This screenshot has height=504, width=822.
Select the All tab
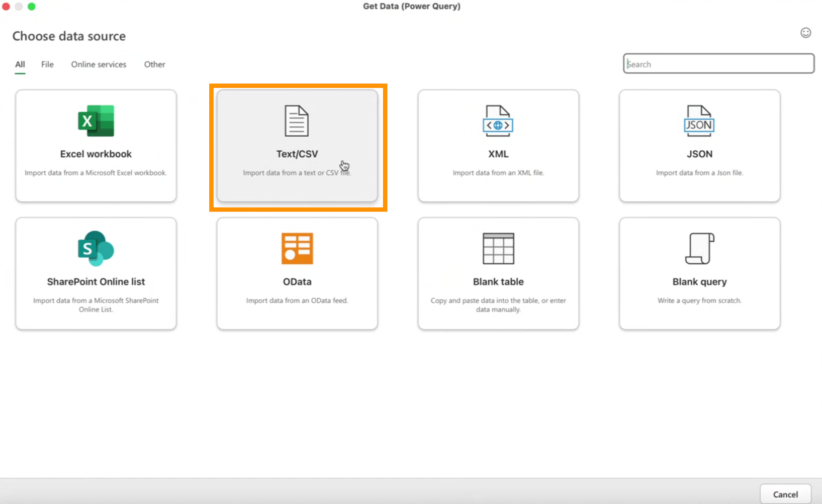(x=20, y=64)
